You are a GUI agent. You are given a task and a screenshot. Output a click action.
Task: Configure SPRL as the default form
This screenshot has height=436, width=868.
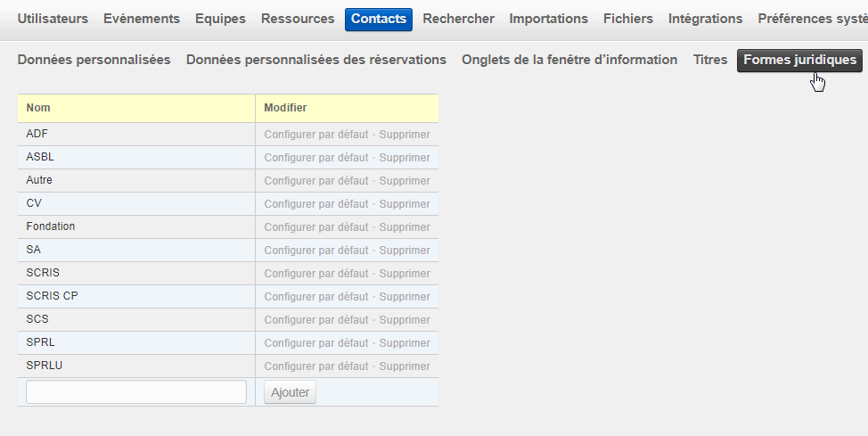coord(315,343)
